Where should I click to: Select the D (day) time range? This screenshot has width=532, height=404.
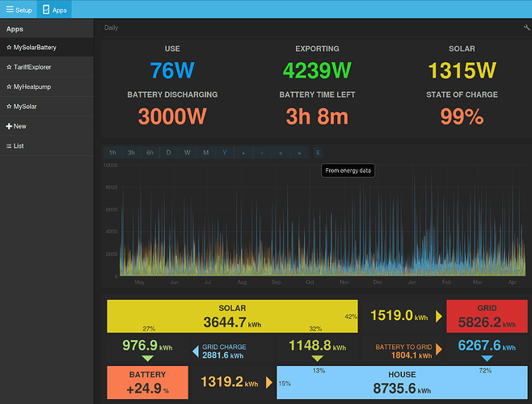(x=169, y=153)
